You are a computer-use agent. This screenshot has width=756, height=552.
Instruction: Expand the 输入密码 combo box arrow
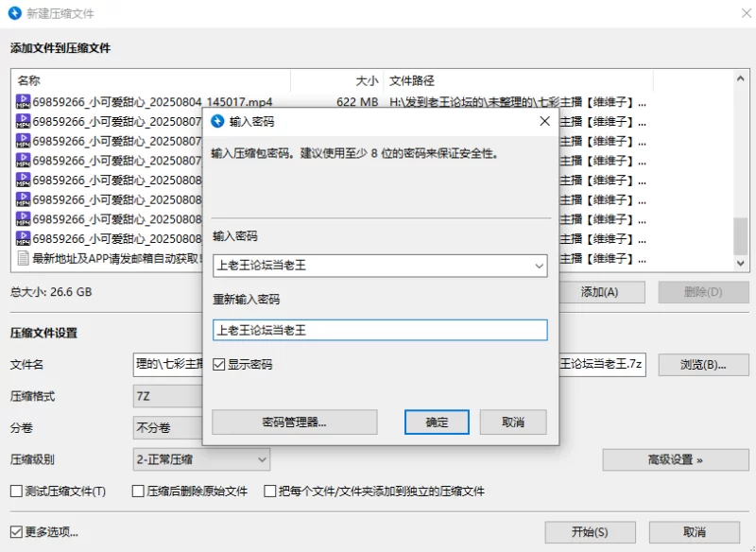(x=539, y=267)
